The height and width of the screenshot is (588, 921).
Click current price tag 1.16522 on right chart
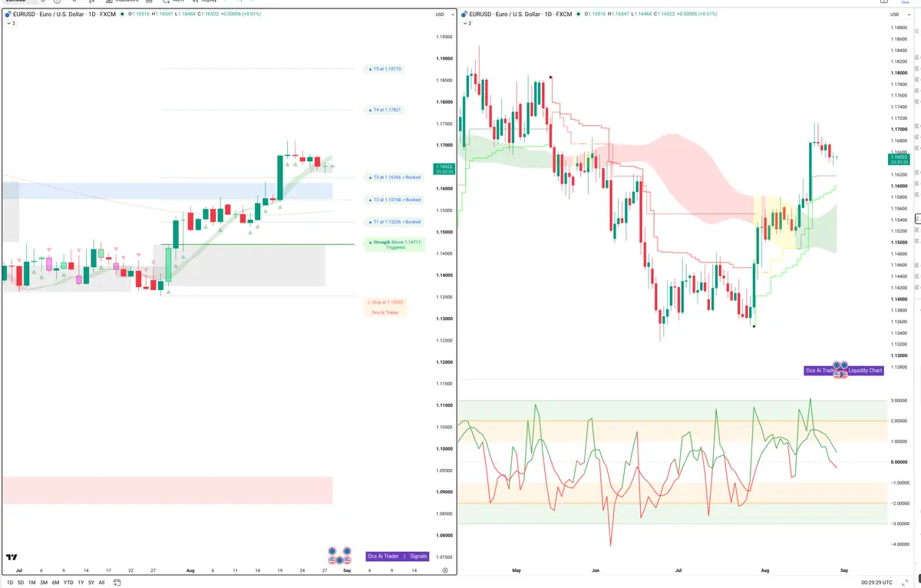click(x=898, y=159)
